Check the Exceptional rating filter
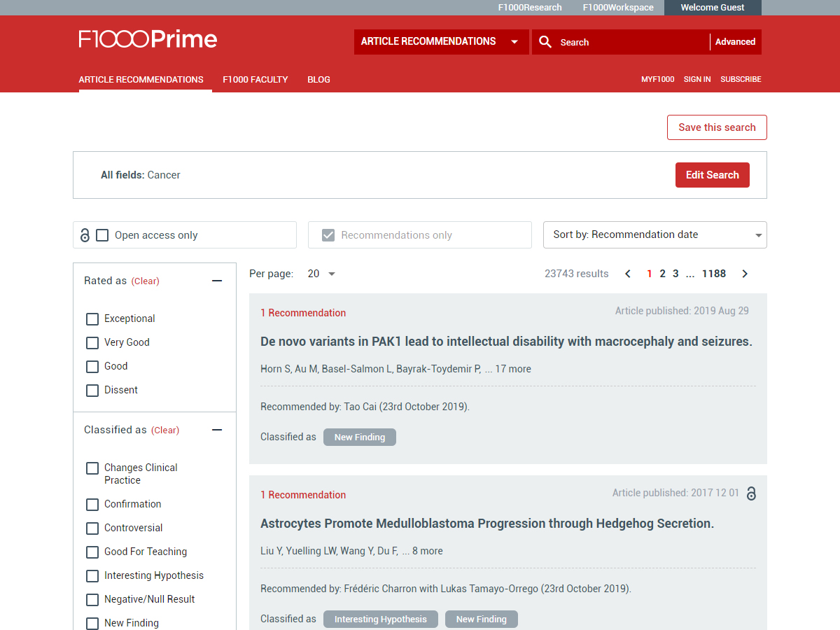 click(92, 319)
